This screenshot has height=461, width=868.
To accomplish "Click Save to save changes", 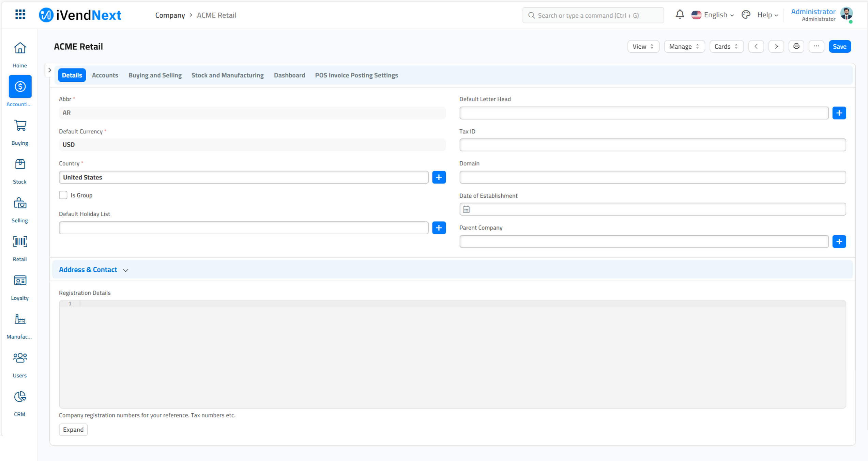I will (x=840, y=46).
